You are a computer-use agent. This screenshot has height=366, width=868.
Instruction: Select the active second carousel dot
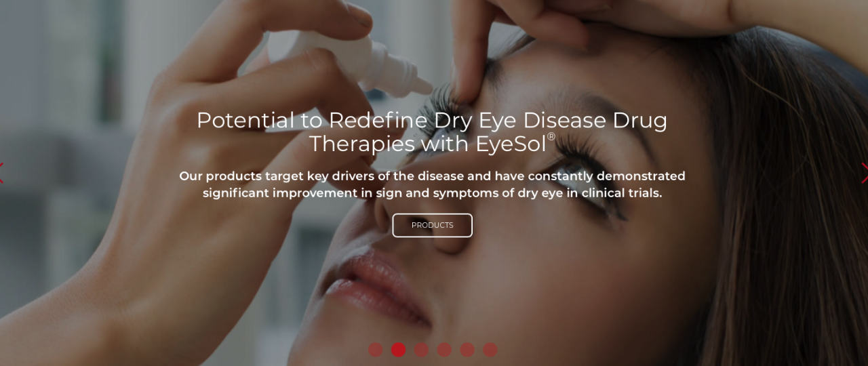pos(399,350)
